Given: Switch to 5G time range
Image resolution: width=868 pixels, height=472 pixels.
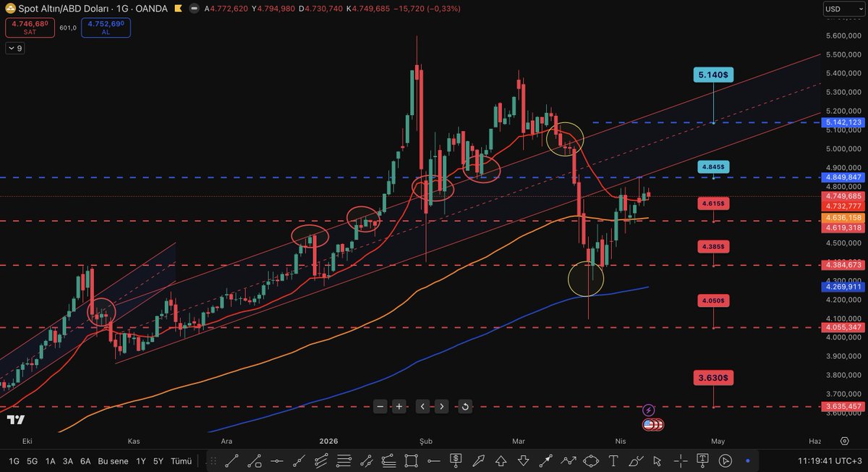Looking at the screenshot, I should [33, 460].
